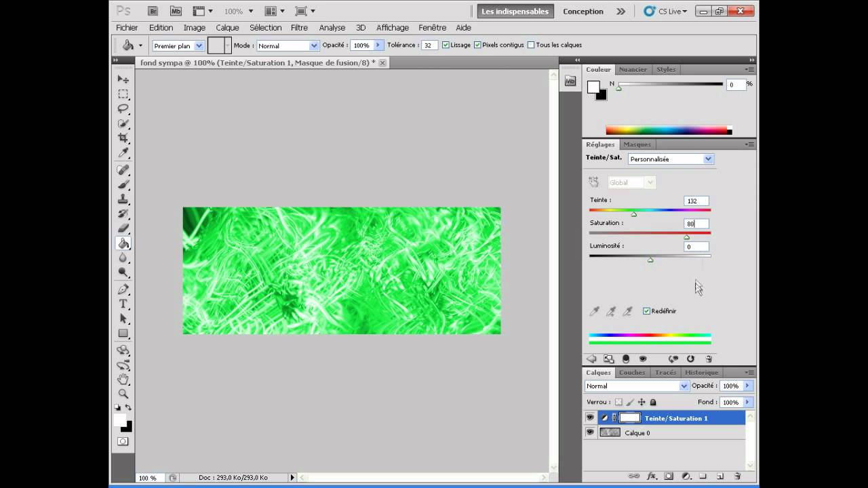Enable the Tous les calques checkbox
This screenshot has width=868, height=488.
(x=531, y=45)
